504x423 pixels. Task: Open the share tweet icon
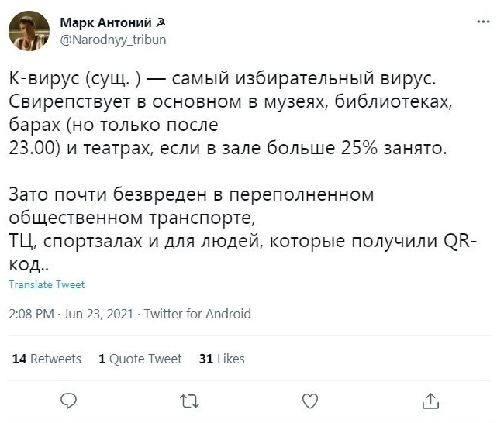[x=430, y=401]
